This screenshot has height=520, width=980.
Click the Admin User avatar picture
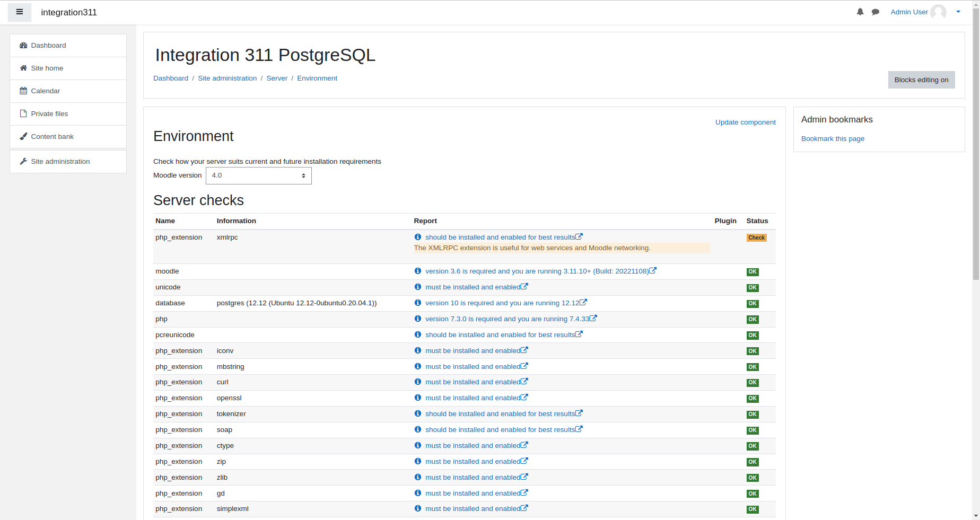[x=938, y=12]
